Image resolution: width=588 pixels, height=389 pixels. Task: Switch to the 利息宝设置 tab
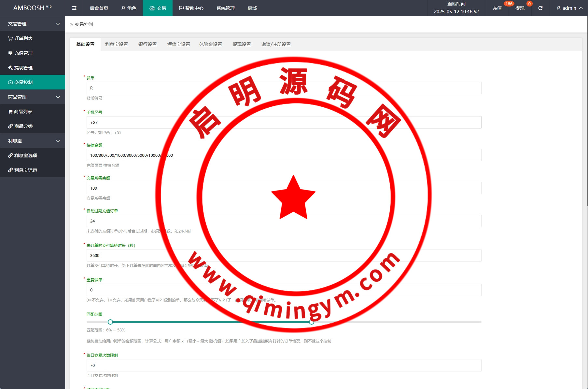pos(116,44)
